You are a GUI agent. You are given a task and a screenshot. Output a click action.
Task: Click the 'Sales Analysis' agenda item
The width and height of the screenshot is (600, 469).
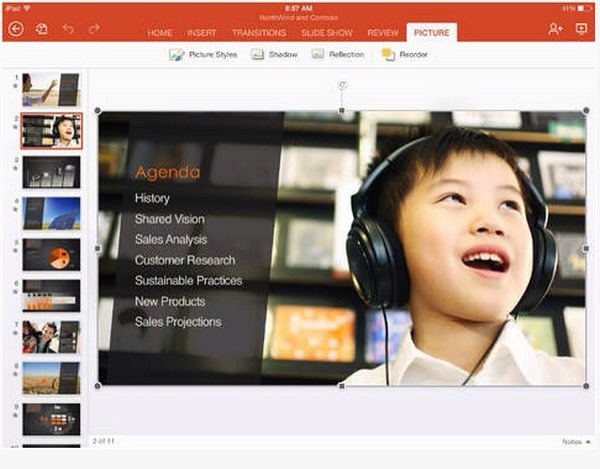171,239
